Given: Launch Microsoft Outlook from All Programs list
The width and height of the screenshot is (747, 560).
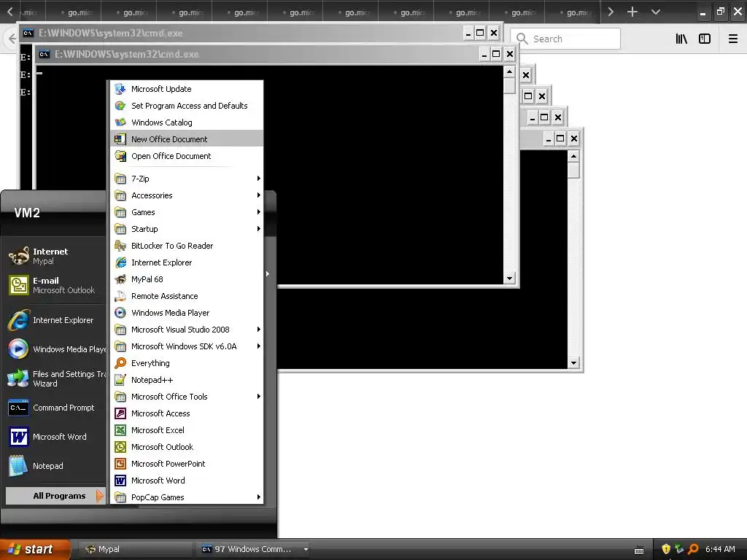Looking at the screenshot, I should (x=187, y=447).
